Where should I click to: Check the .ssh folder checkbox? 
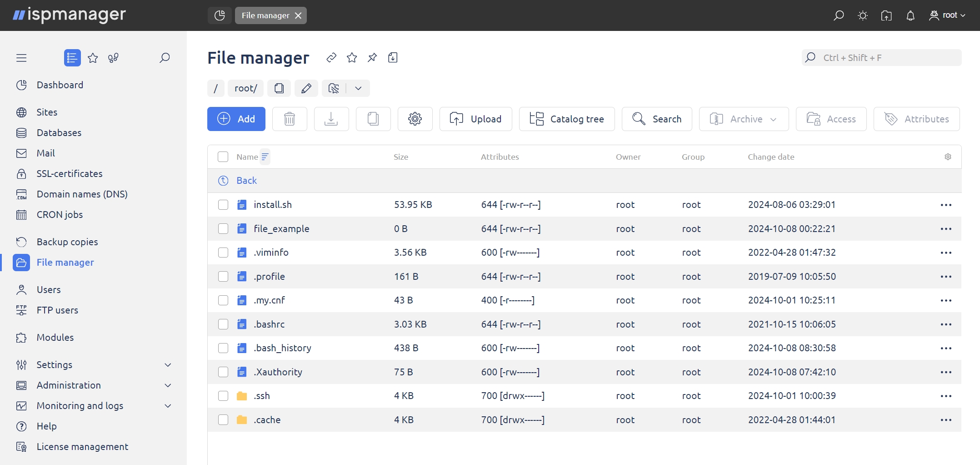[x=223, y=396]
